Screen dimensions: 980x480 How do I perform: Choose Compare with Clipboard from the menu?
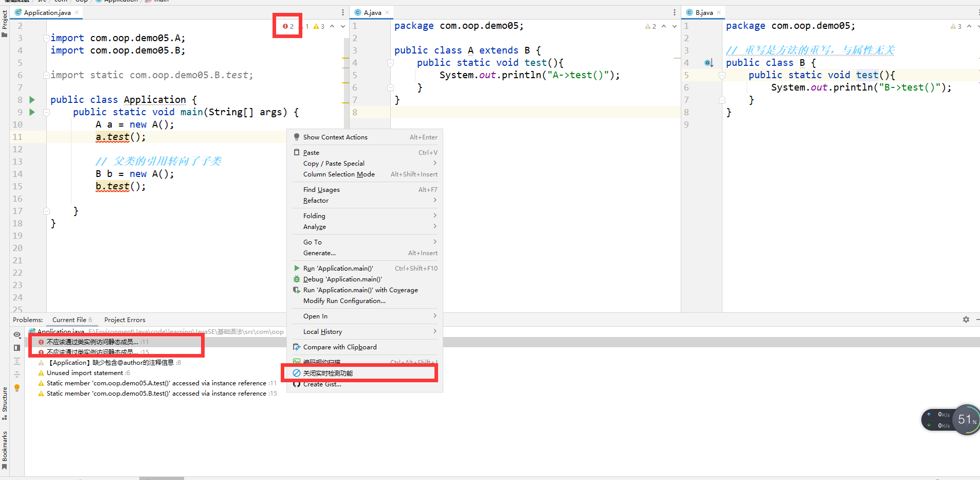pos(365,347)
